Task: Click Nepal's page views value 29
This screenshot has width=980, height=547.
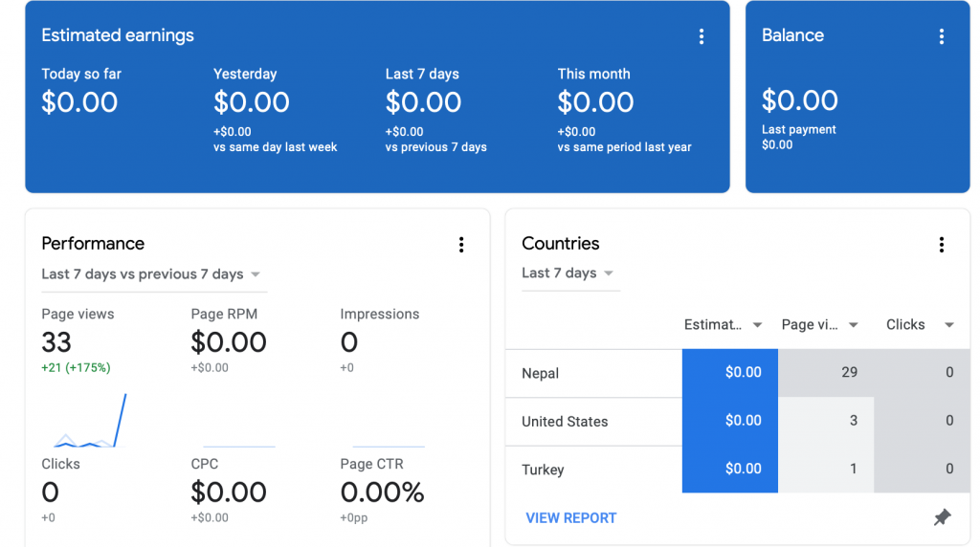Action: [x=849, y=372]
